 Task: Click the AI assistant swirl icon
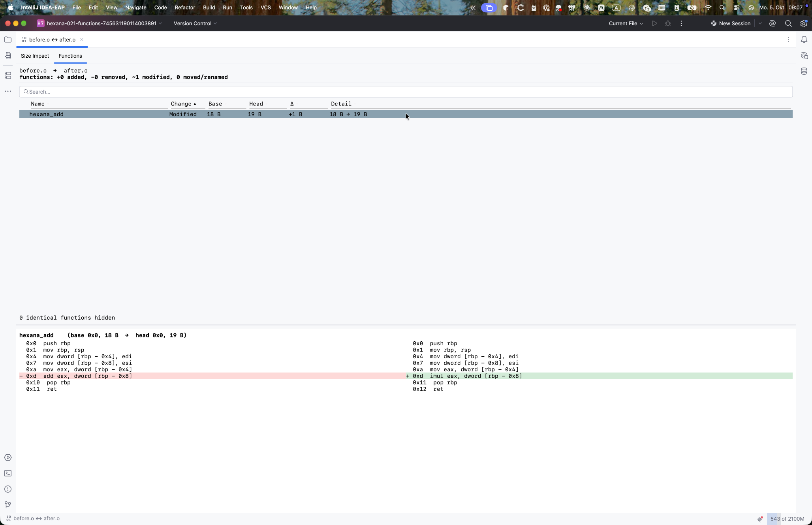773,23
